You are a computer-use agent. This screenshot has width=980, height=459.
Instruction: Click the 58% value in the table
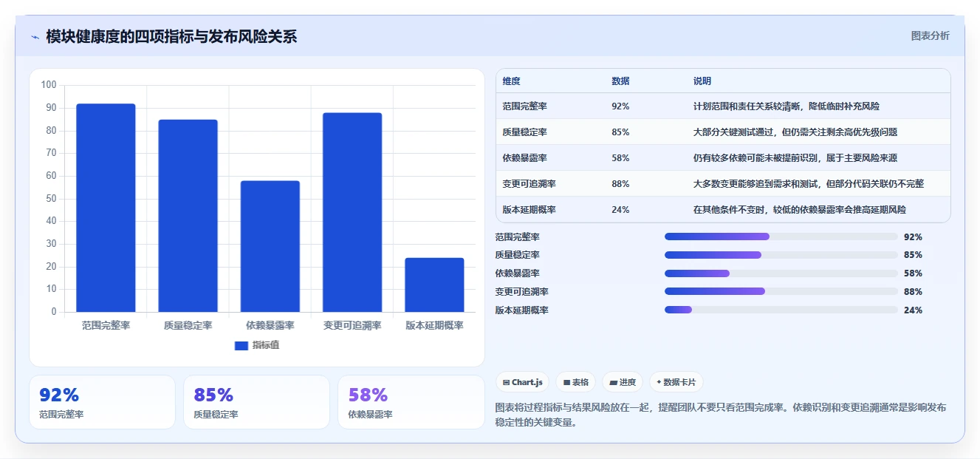point(620,158)
